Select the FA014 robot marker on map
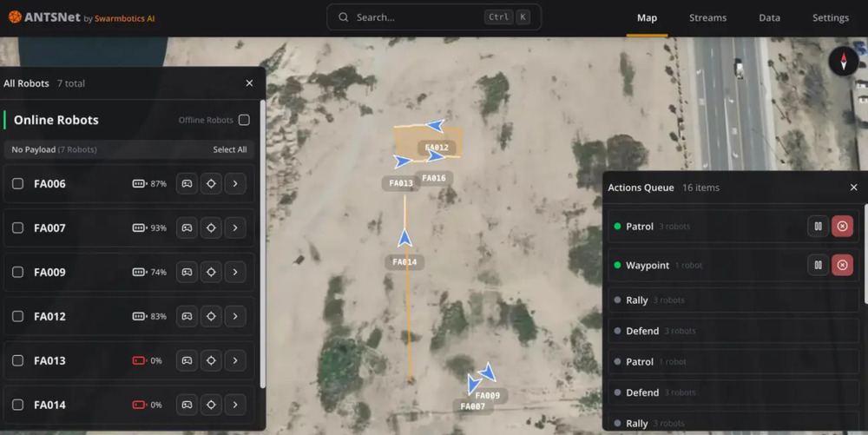Image resolution: width=868 pixels, height=435 pixels. [x=404, y=239]
